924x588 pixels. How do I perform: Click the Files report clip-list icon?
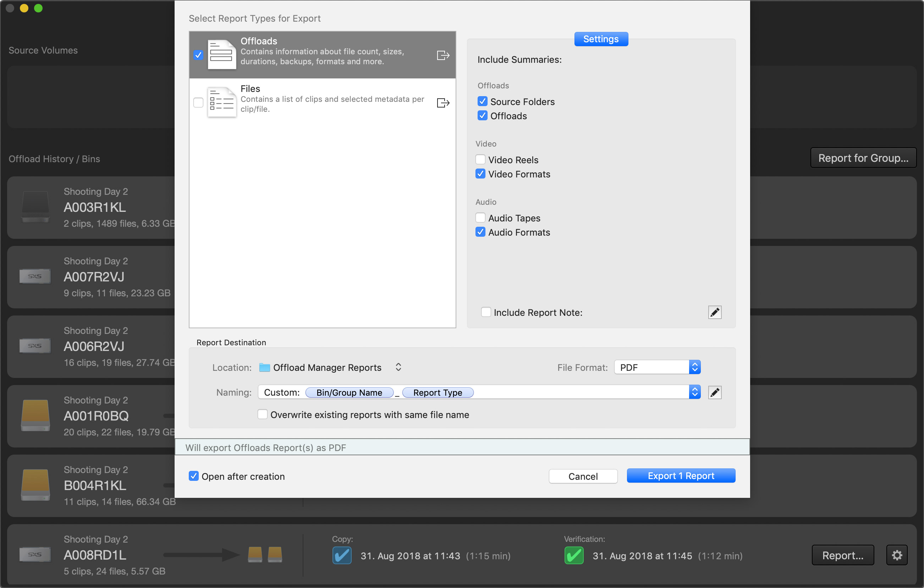pyautogui.click(x=221, y=102)
